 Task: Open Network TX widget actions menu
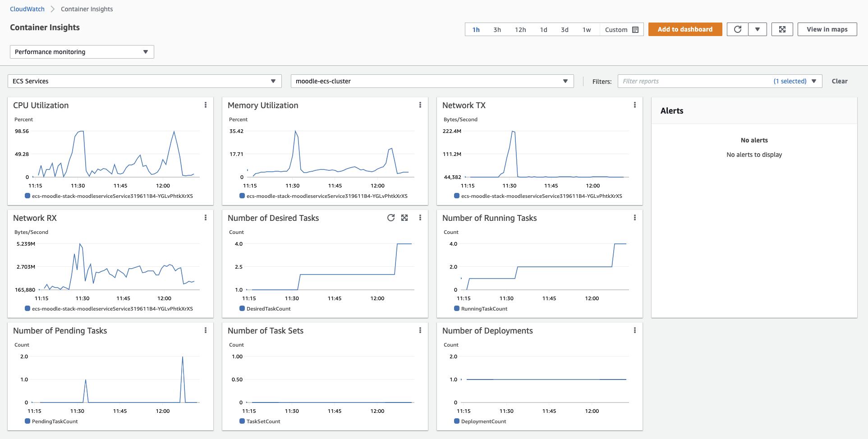tap(635, 105)
